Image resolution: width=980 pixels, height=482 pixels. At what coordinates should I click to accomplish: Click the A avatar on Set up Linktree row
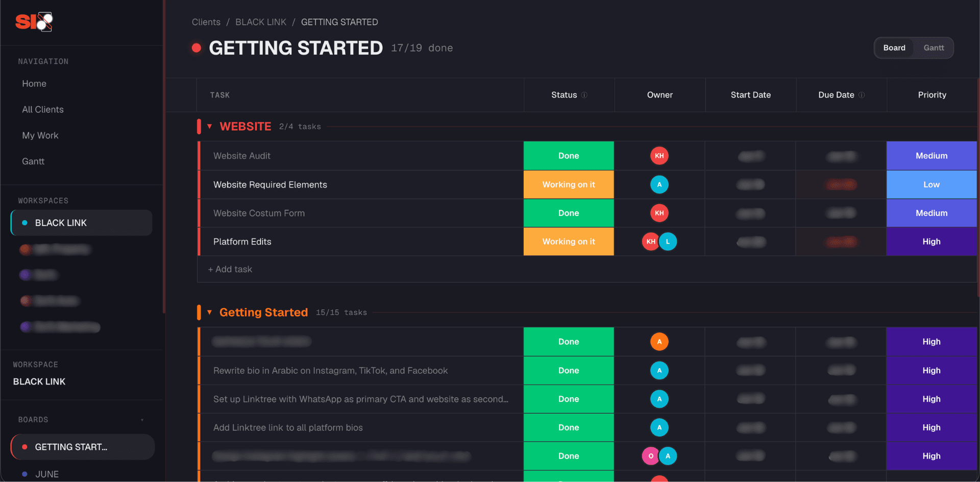pos(659,399)
